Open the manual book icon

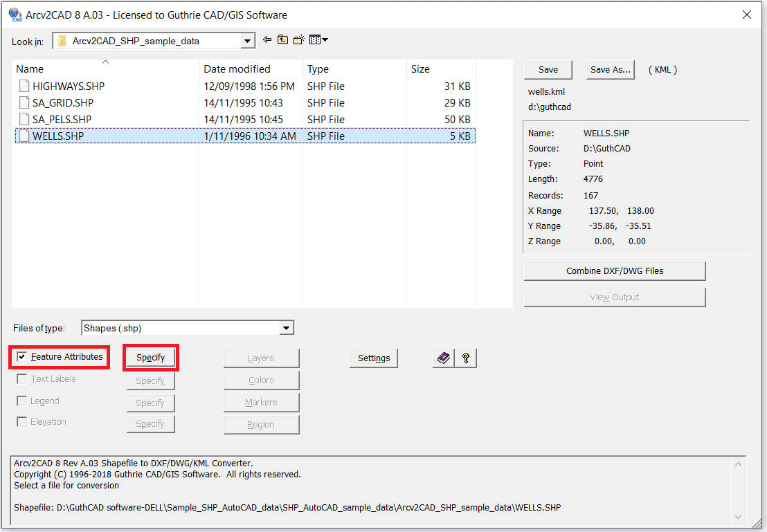click(x=444, y=358)
